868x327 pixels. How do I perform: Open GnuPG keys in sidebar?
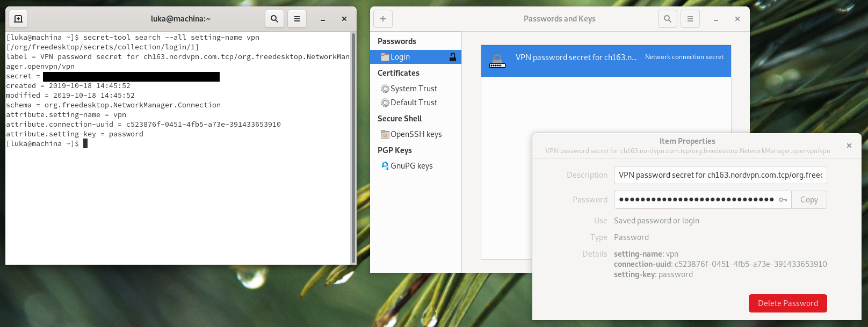pyautogui.click(x=416, y=166)
